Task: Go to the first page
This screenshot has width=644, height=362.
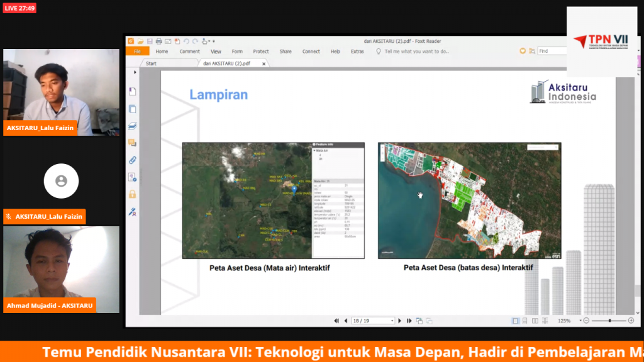Action: pos(336,321)
